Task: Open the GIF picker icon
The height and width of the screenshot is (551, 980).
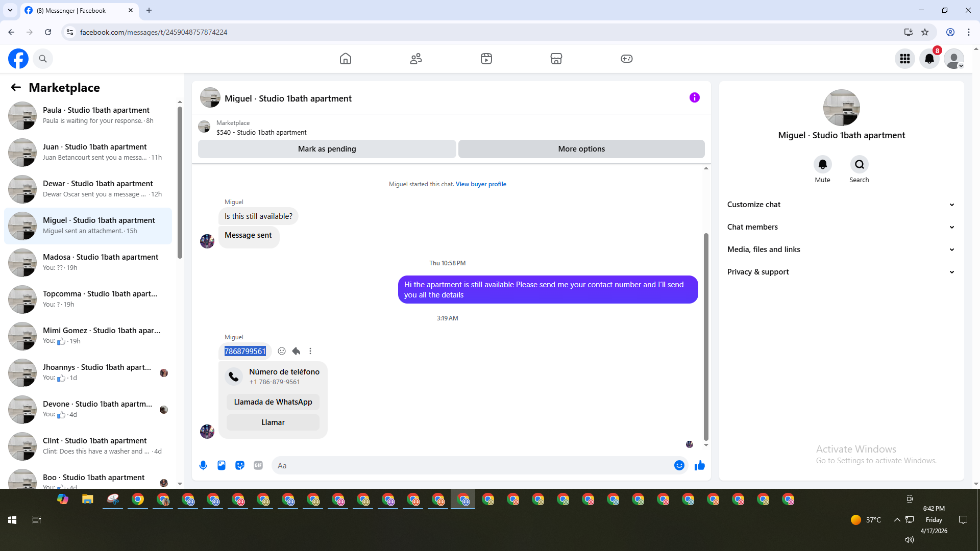Action: (x=258, y=465)
